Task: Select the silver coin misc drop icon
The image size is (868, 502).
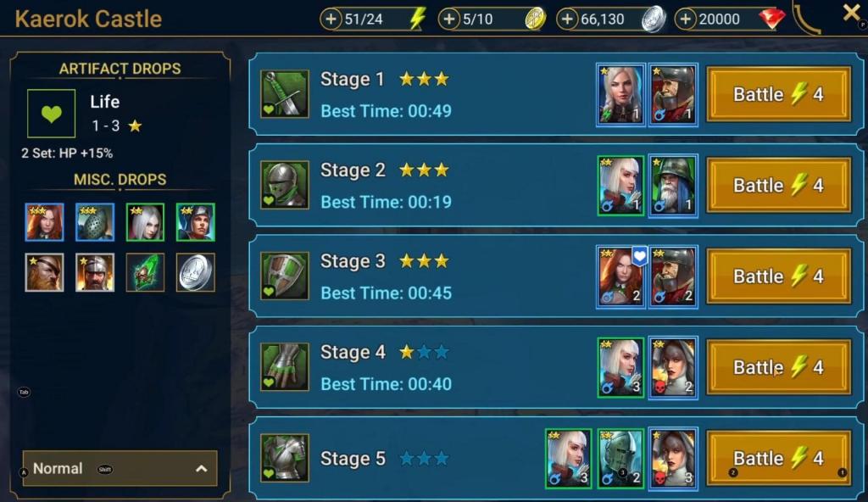Action: pyautogui.click(x=196, y=272)
